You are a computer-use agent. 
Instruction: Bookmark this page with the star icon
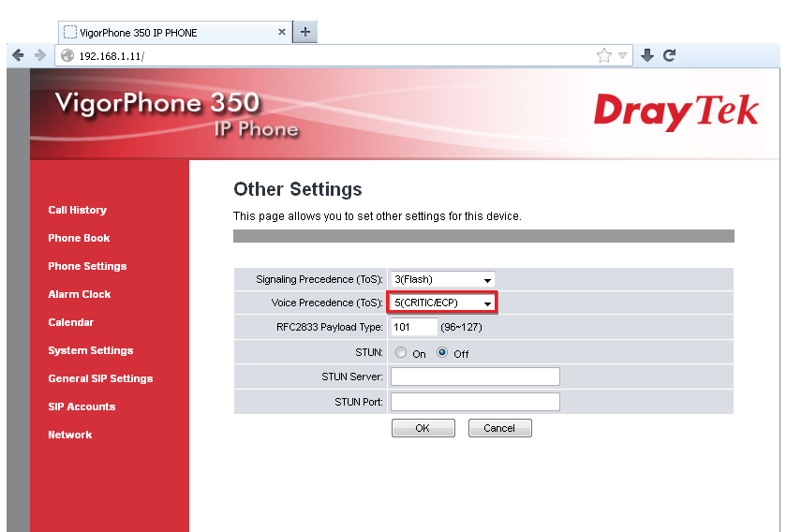tap(604, 55)
